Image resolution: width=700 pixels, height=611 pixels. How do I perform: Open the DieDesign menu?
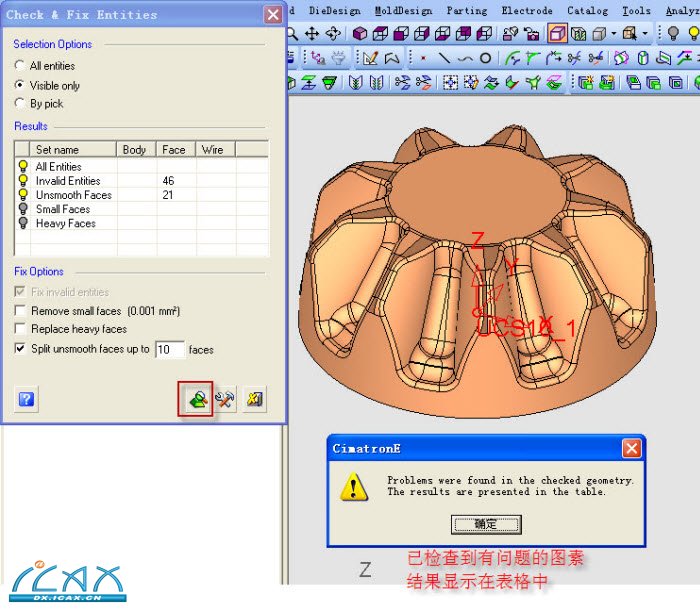334,11
